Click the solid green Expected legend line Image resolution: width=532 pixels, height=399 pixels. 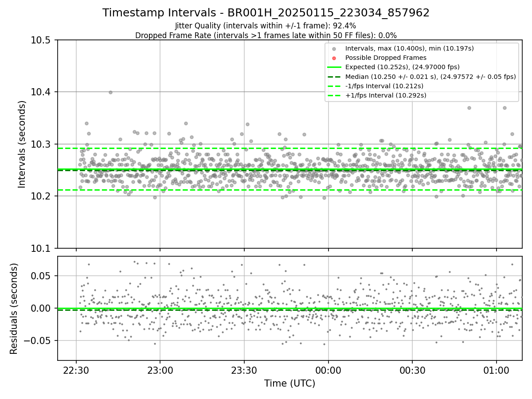tap(334, 67)
